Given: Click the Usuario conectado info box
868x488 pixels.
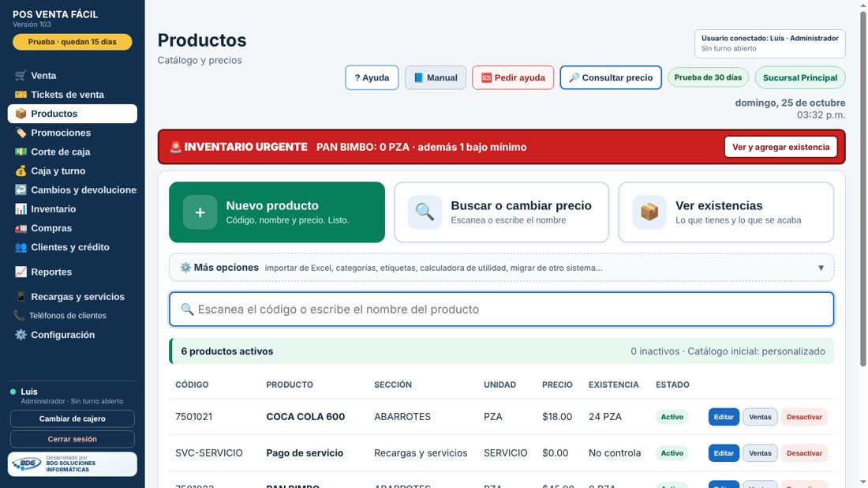Looking at the screenshot, I should (770, 43).
